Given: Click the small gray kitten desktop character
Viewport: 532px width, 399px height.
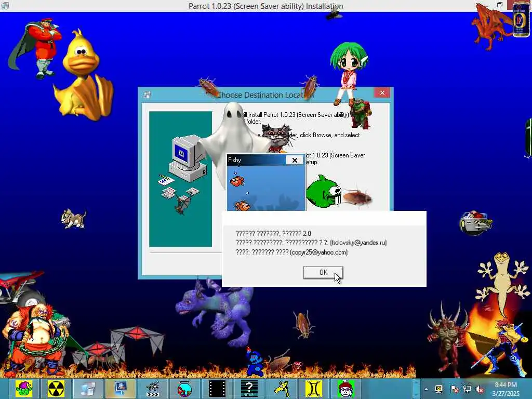Looking at the screenshot, I should 73,218.
